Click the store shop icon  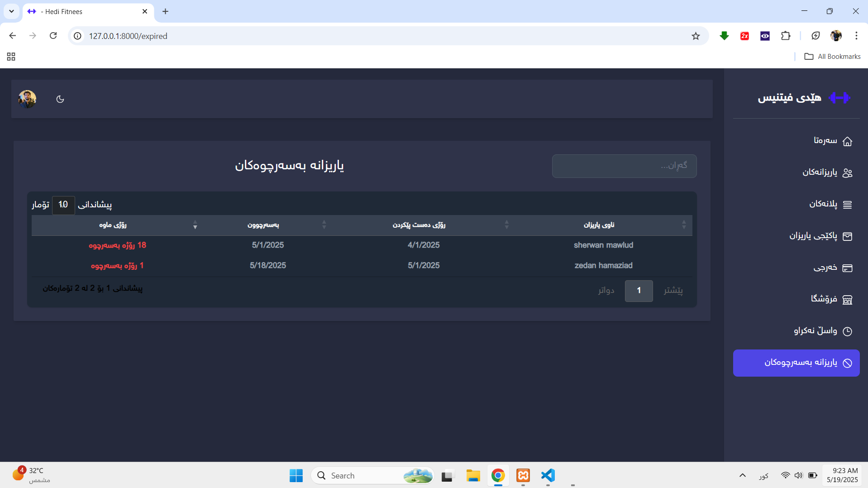[x=847, y=300]
